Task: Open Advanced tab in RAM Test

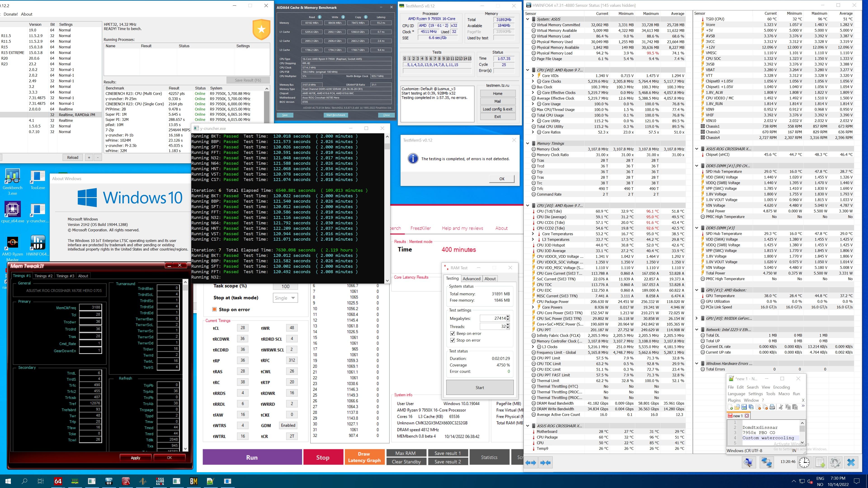Action: tap(471, 279)
